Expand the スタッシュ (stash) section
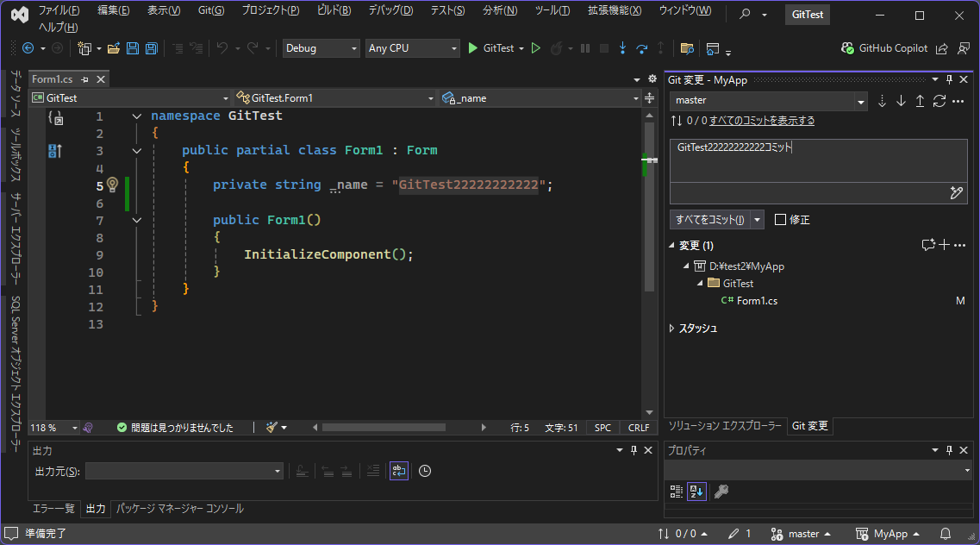This screenshot has width=980, height=545. [x=673, y=329]
